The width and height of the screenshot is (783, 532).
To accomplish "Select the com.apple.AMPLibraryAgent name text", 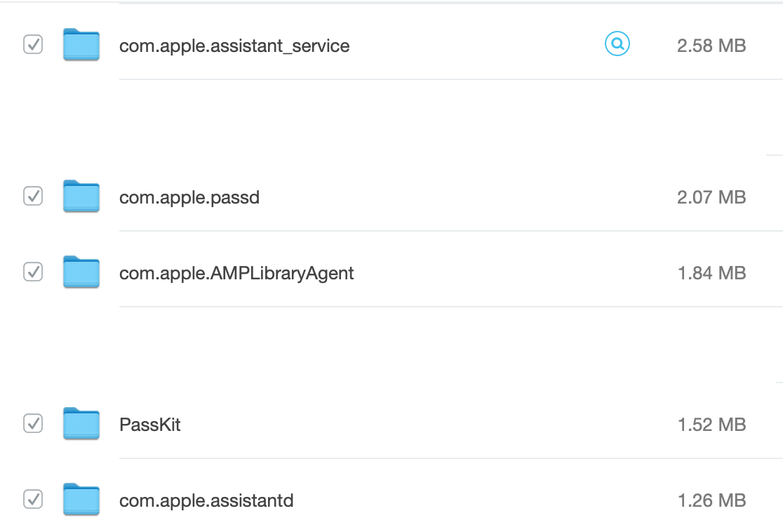I will coord(236,273).
